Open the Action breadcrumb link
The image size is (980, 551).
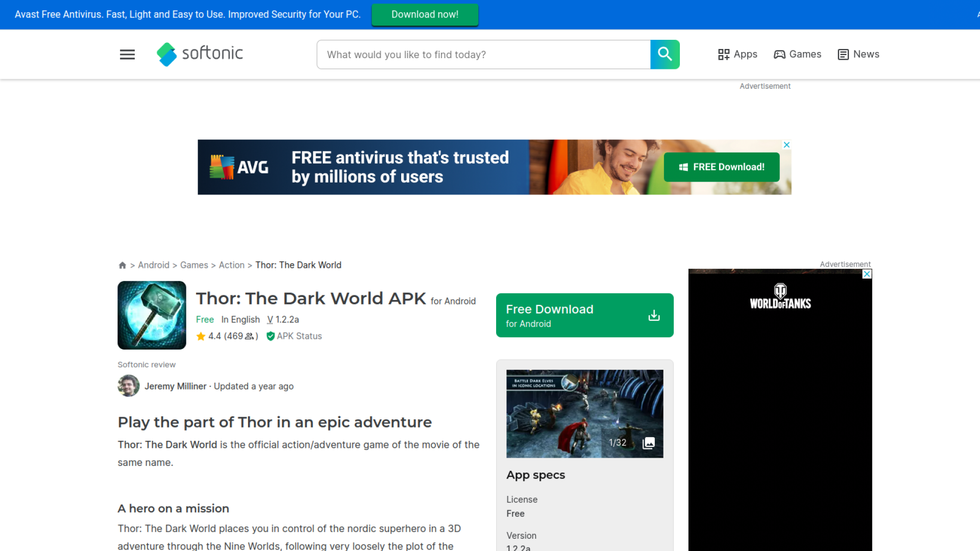pyautogui.click(x=231, y=265)
